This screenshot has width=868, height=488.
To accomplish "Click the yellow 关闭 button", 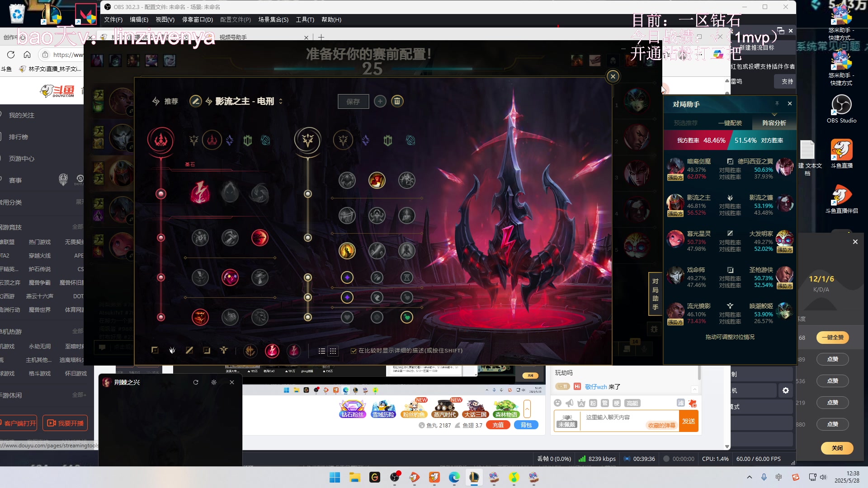I will point(837,448).
